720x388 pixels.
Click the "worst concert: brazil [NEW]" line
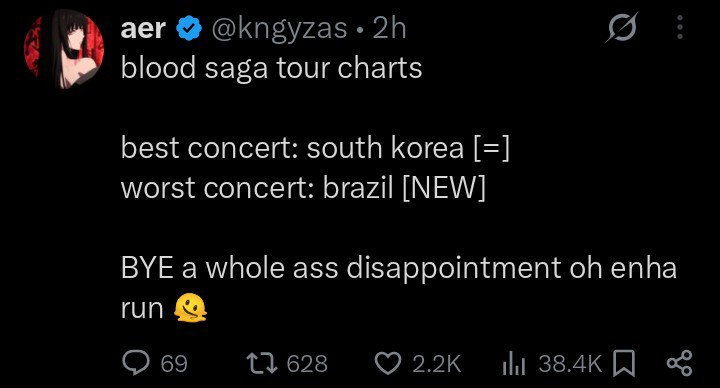[x=303, y=188]
